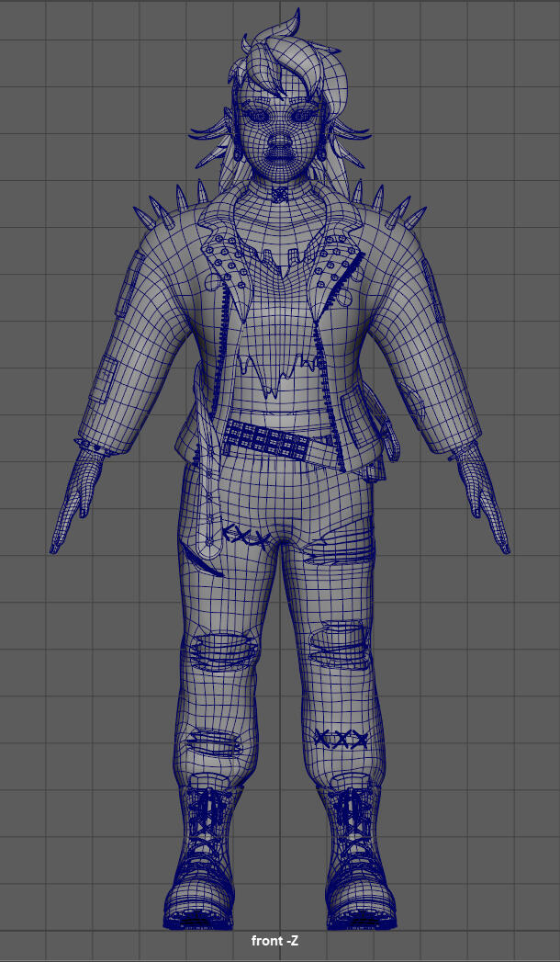Click the "front -Z" viewport label
Image resolution: width=560 pixels, height=962 pixels.
(x=274, y=940)
